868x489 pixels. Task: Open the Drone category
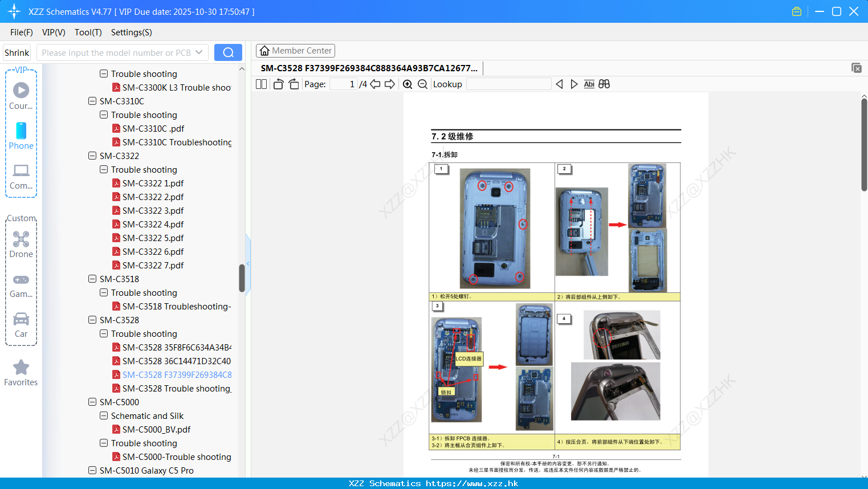(x=21, y=244)
